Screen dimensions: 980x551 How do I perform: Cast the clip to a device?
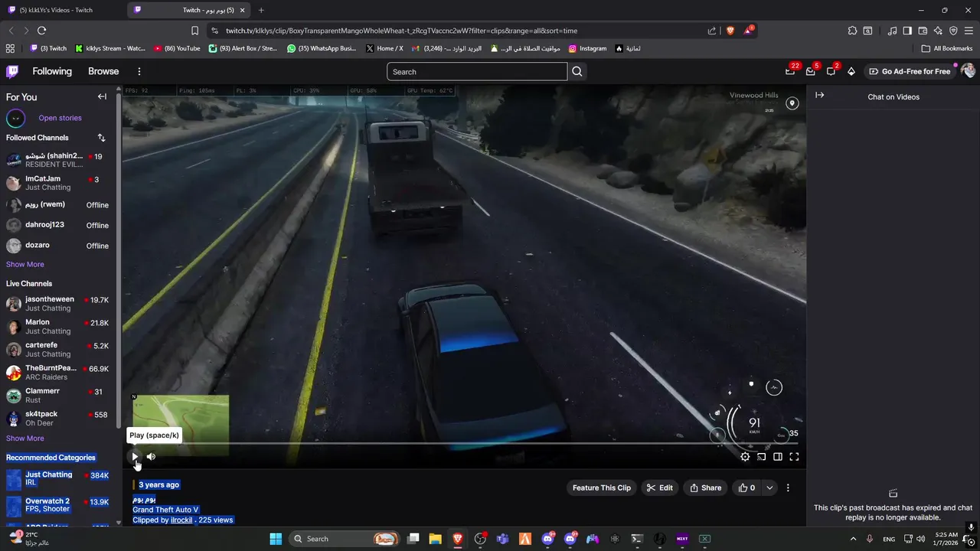coord(761,457)
